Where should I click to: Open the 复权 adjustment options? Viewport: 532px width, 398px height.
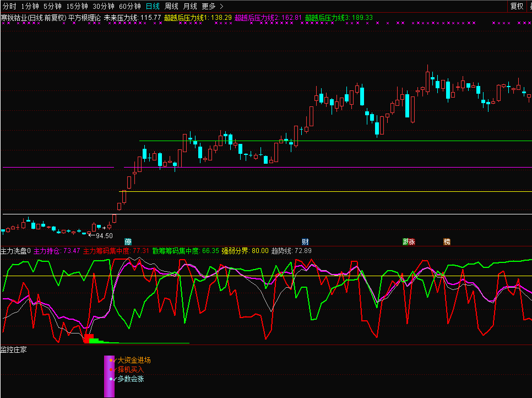pyautogui.click(x=517, y=6)
